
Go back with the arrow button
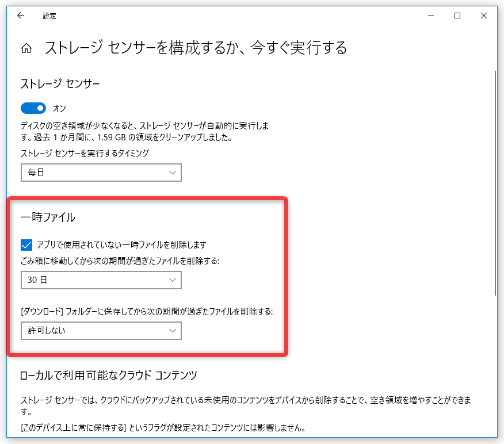(21, 16)
